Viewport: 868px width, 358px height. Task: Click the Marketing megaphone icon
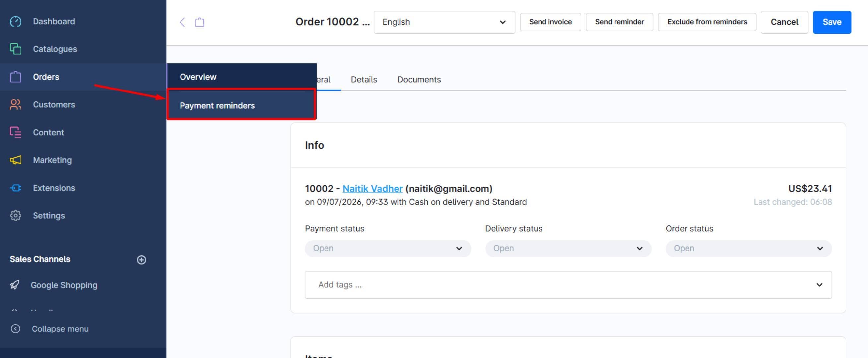click(16, 160)
